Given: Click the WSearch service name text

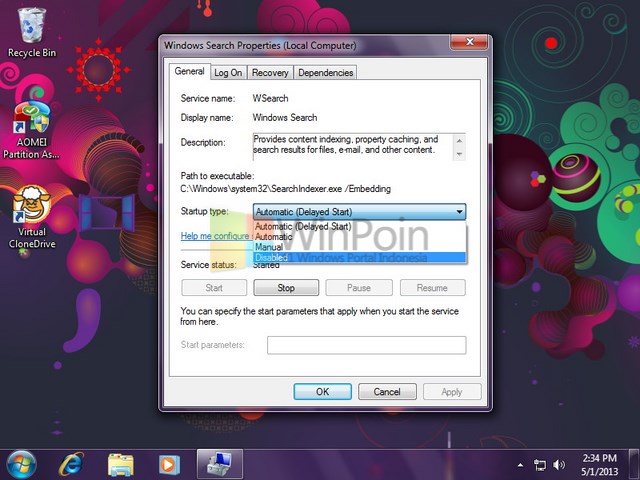Looking at the screenshot, I should 270,98.
